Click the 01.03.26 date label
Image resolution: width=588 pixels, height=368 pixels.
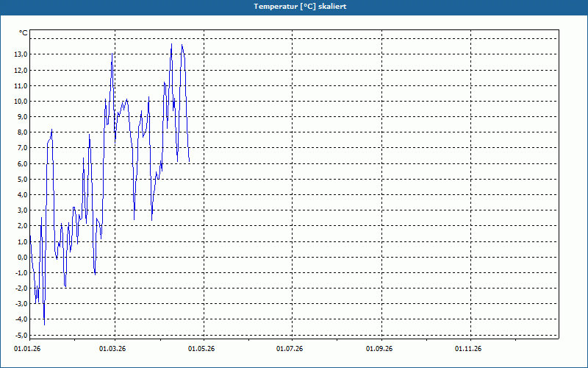click(112, 349)
